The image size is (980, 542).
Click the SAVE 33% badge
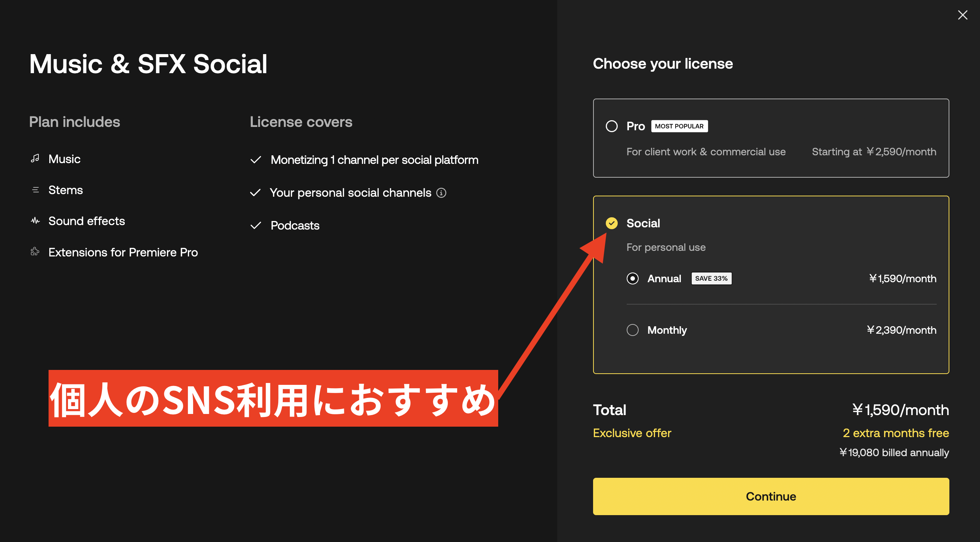click(x=711, y=278)
